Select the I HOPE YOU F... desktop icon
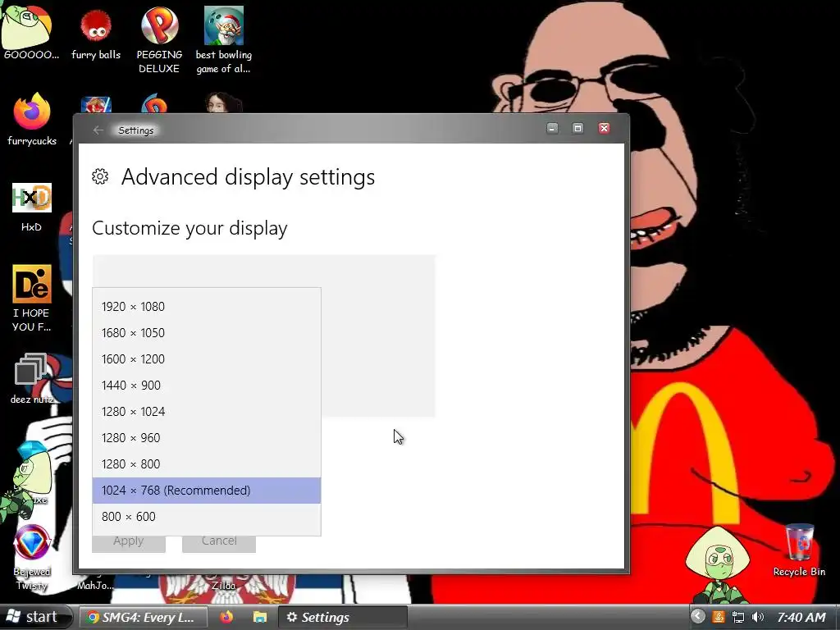Viewport: 840px width, 630px height. point(32,298)
